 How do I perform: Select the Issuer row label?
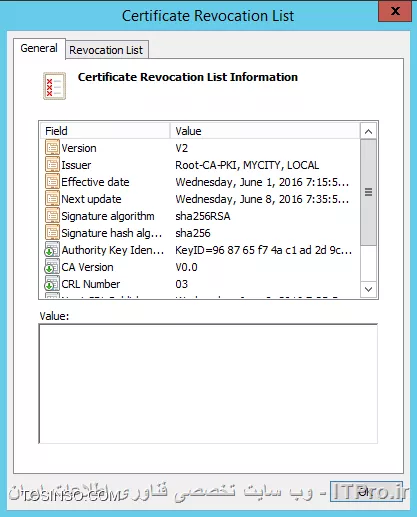(76, 165)
